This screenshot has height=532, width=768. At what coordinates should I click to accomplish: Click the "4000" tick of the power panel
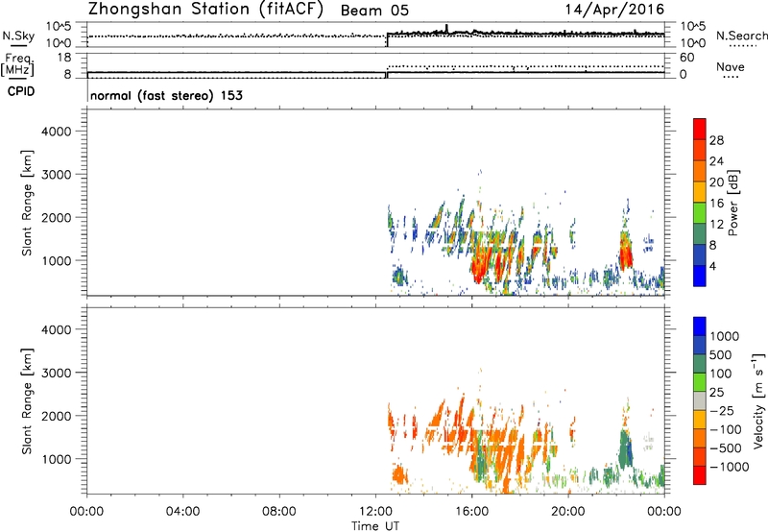tap(57, 132)
